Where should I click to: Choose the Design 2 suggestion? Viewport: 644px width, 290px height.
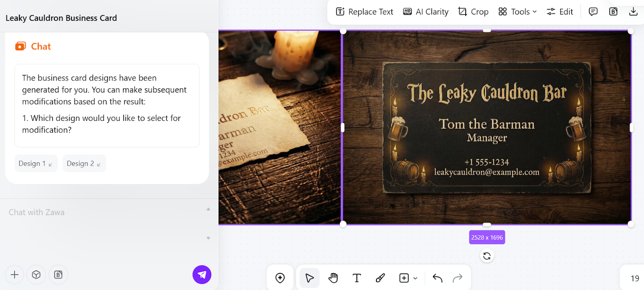click(84, 164)
